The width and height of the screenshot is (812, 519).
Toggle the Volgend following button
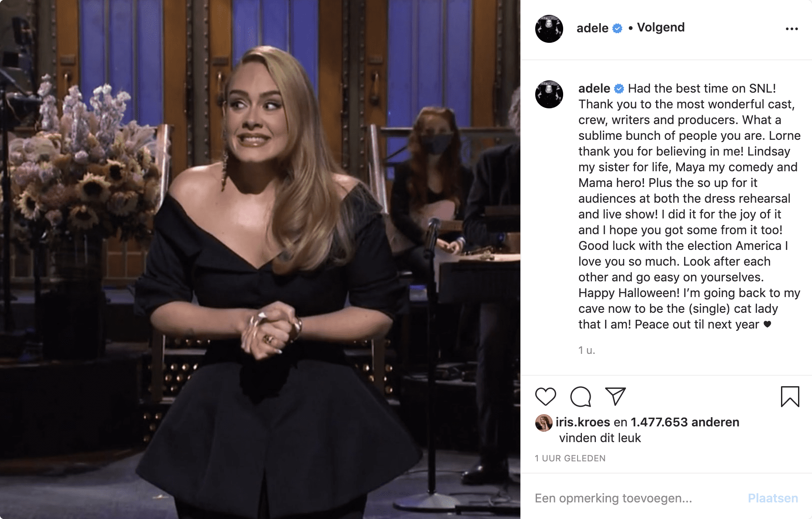[661, 28]
